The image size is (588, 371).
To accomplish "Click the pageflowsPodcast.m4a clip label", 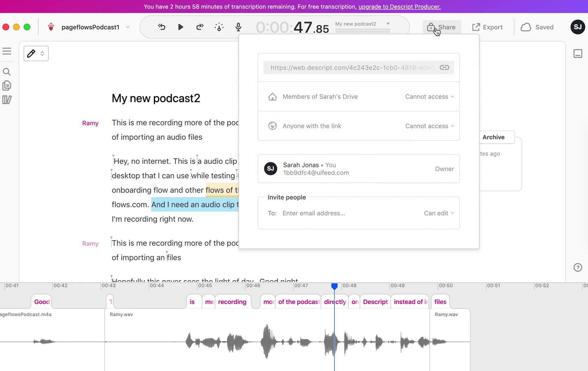I will tap(26, 314).
